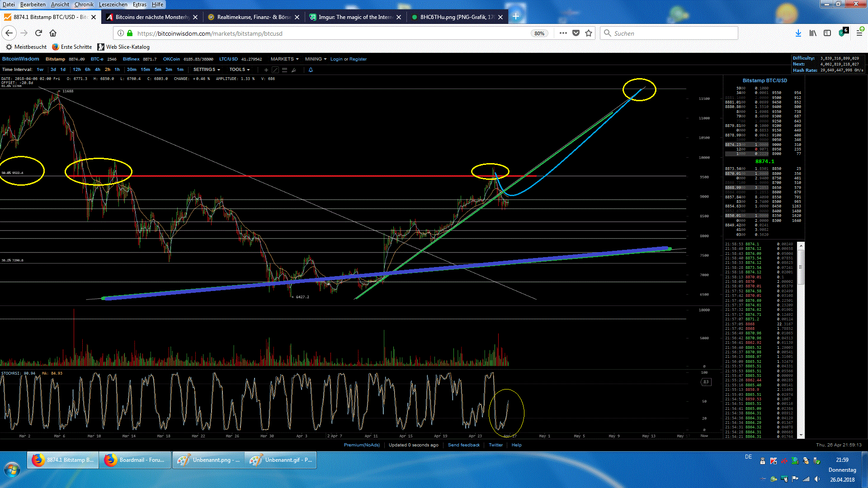Screen dimensions: 868x488
Task: Open the TOOLS dropdown
Action: tap(239, 70)
